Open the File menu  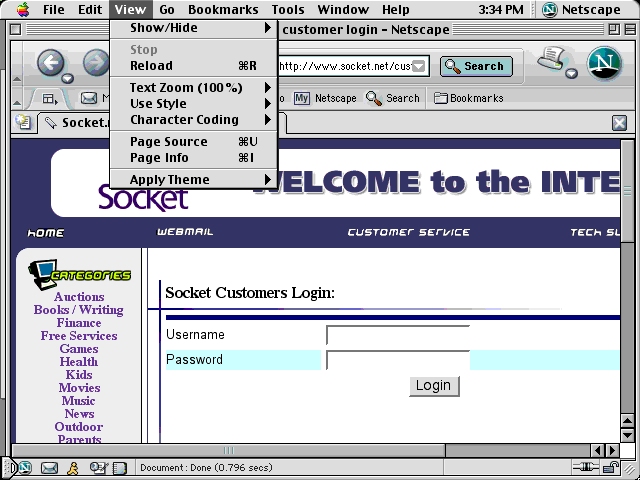(x=54, y=9)
